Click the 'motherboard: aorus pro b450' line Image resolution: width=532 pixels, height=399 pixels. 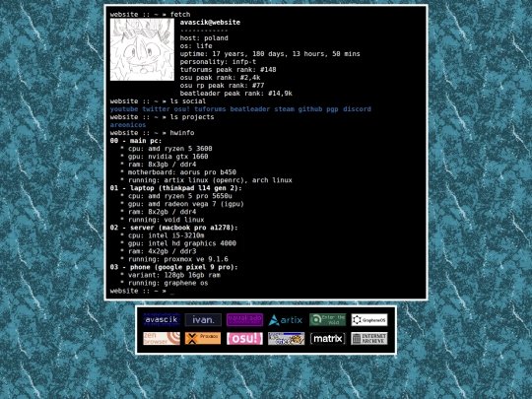coord(178,172)
